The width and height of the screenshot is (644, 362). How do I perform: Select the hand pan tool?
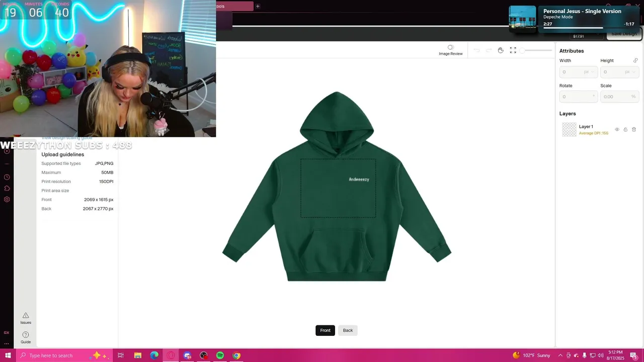pos(501,50)
